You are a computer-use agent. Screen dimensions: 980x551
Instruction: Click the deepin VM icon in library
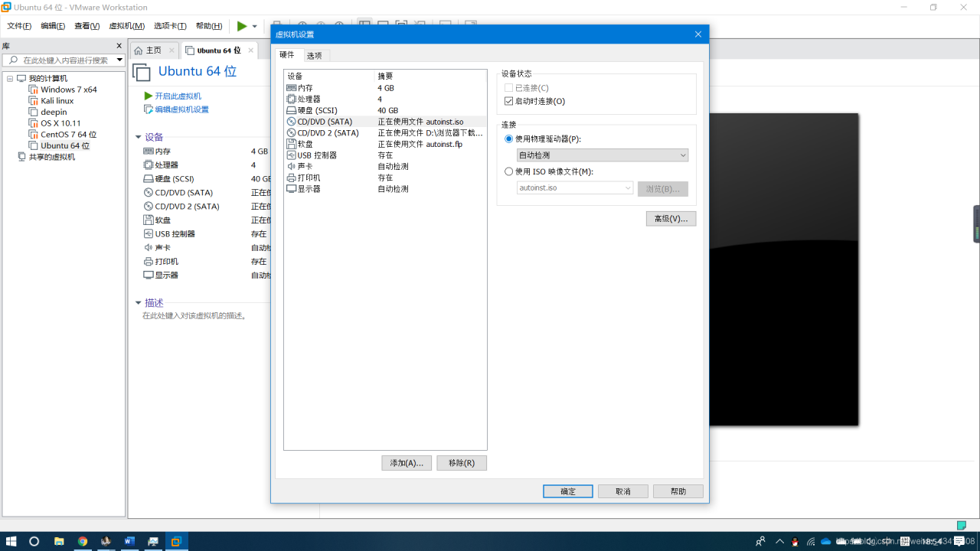pyautogui.click(x=34, y=112)
